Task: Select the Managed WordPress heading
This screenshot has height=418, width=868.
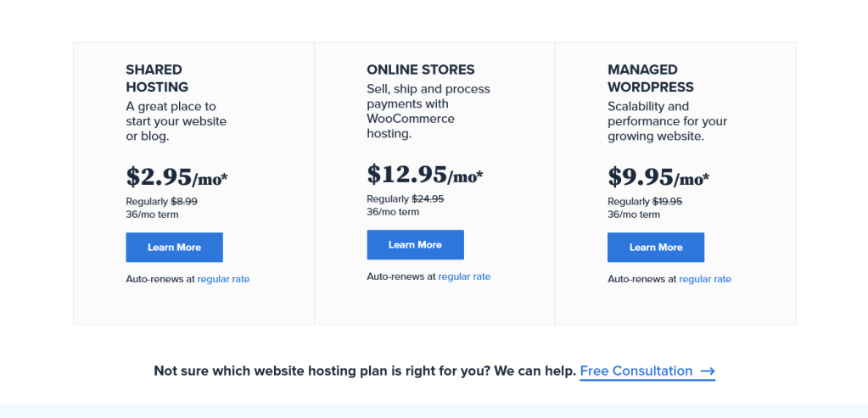Action: point(651,78)
